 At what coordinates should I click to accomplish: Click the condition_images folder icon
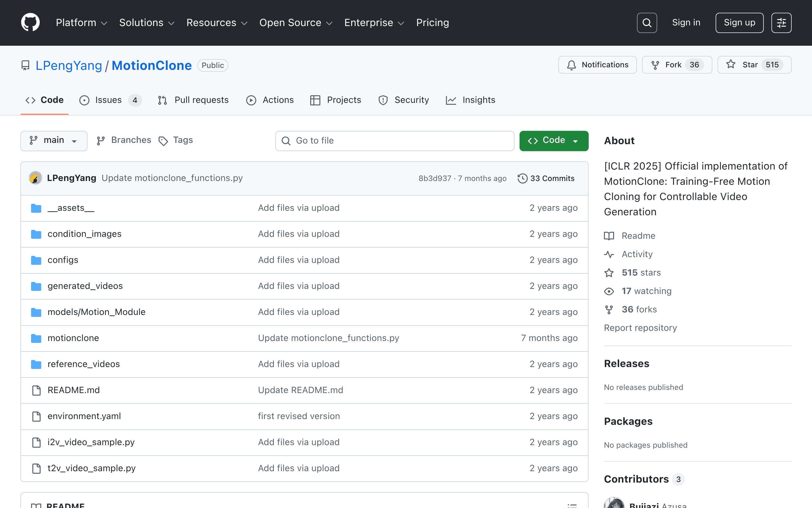tap(36, 234)
